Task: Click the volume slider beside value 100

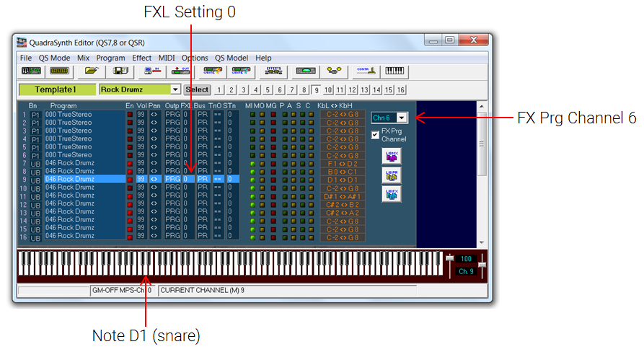Action: pos(449,259)
